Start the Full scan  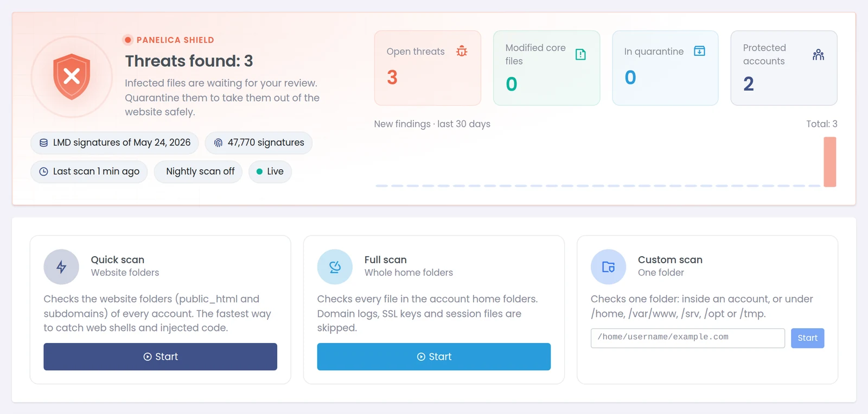click(x=434, y=356)
